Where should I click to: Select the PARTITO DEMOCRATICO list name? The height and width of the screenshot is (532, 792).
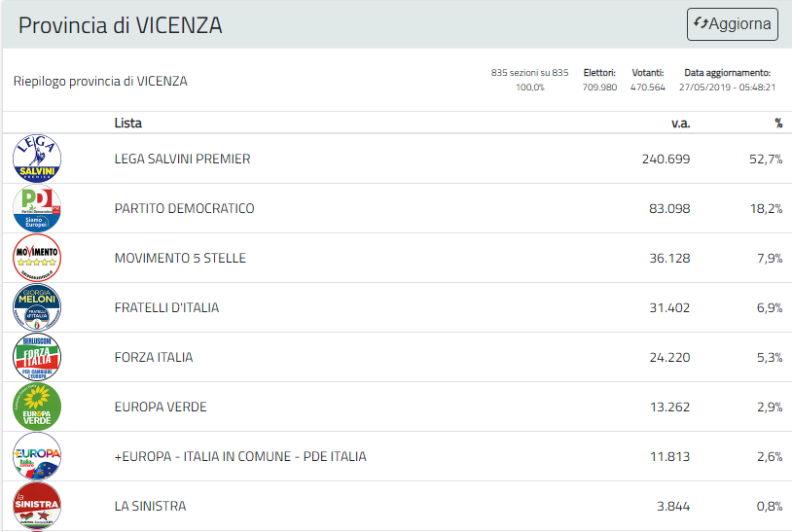click(x=184, y=208)
